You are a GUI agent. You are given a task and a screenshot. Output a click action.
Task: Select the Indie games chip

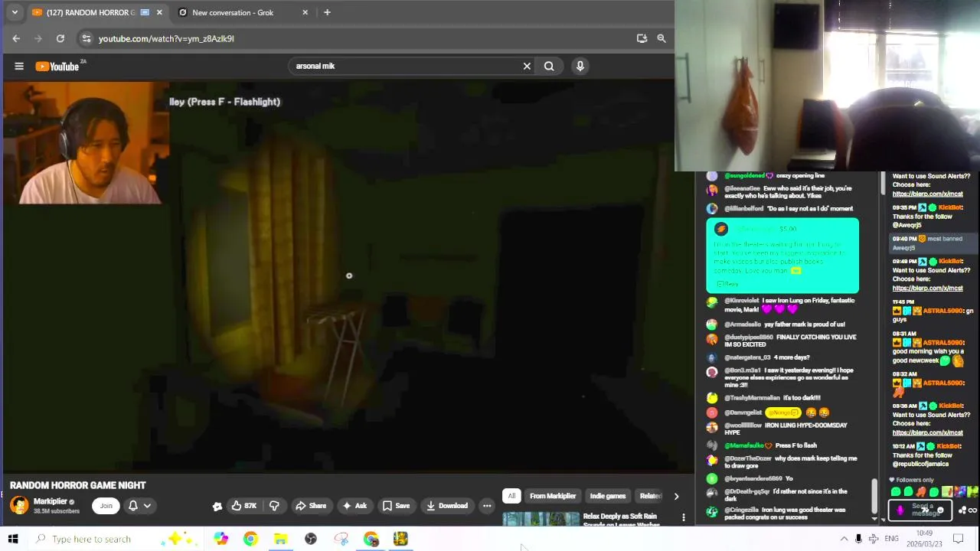(x=608, y=496)
